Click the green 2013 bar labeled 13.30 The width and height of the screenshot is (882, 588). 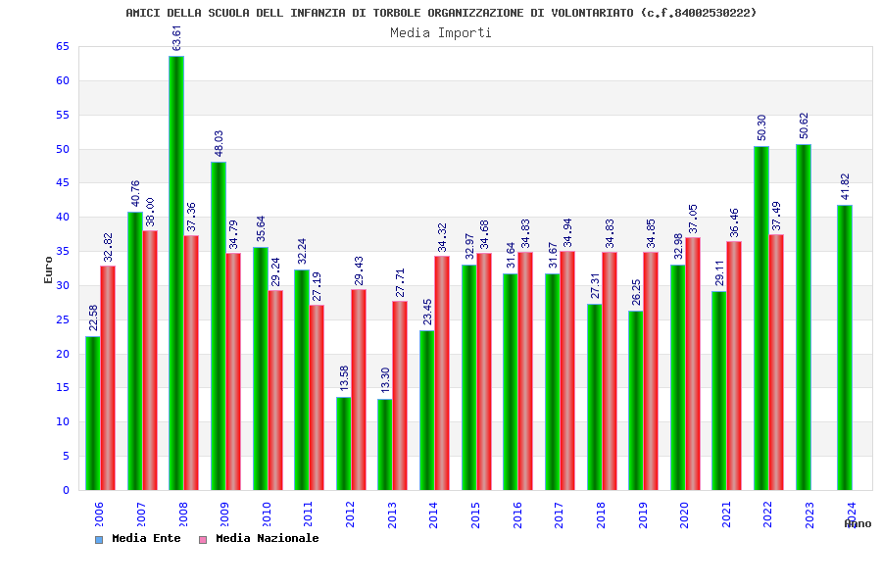click(385, 445)
